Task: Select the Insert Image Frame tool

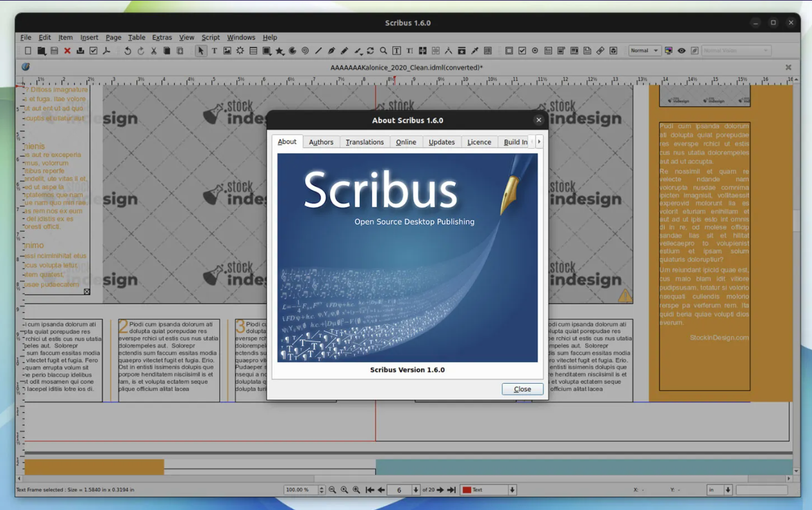Action: [227, 51]
